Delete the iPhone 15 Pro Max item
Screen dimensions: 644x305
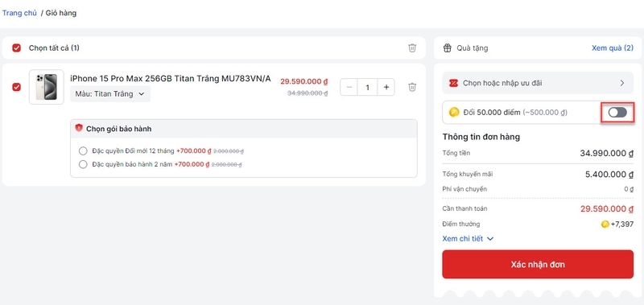pos(412,87)
